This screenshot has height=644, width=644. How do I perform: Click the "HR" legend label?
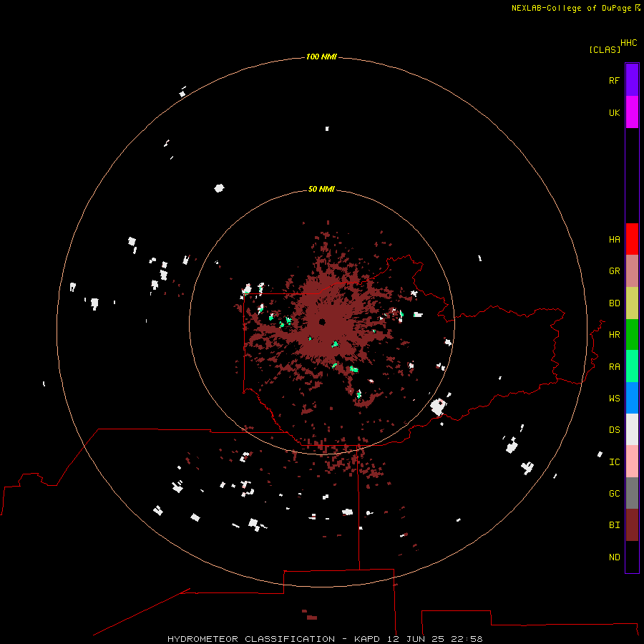click(614, 335)
